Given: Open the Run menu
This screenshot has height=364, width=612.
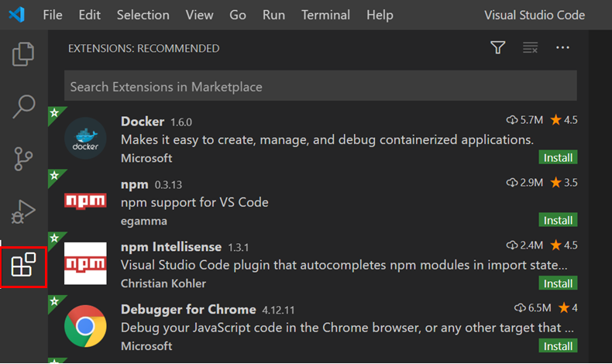Looking at the screenshot, I should [273, 15].
